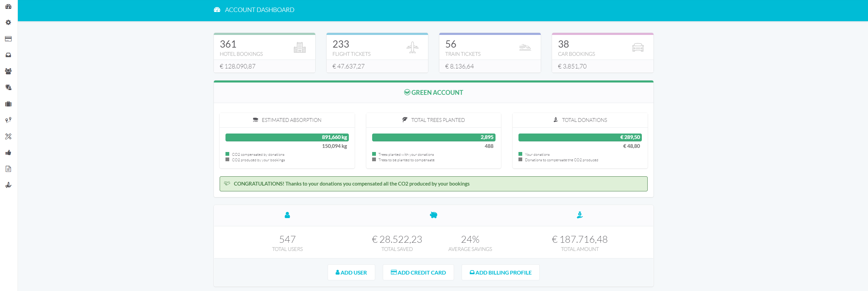The height and width of the screenshot is (291, 868).
Task: Click the Congratulations banner message
Action: point(352,184)
